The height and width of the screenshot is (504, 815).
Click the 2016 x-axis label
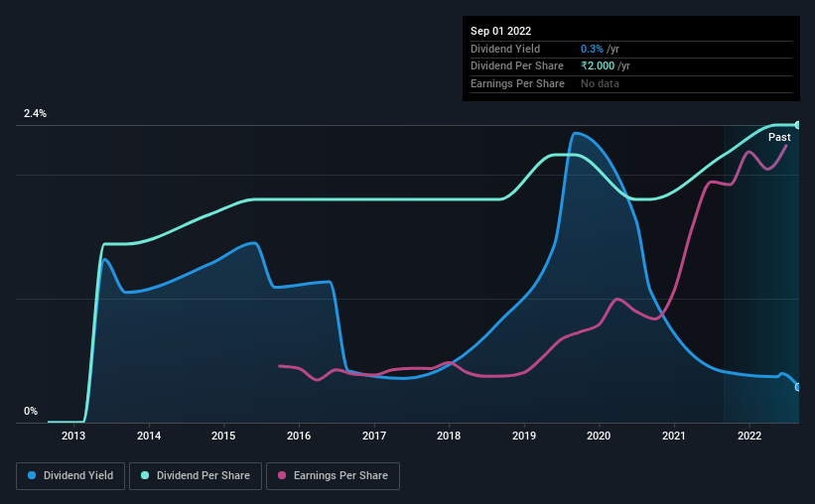click(x=299, y=436)
